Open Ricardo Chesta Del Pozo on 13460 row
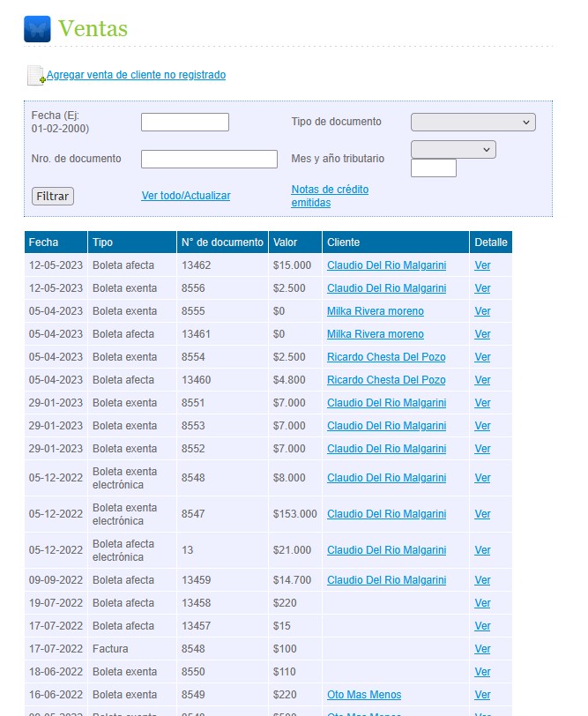Image resolution: width=588 pixels, height=716 pixels. click(x=386, y=379)
